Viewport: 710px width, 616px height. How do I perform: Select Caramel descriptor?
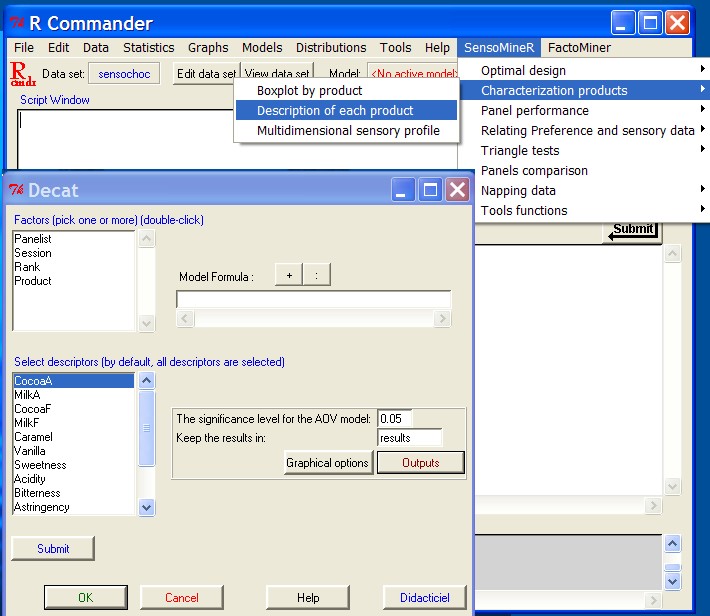click(73, 437)
